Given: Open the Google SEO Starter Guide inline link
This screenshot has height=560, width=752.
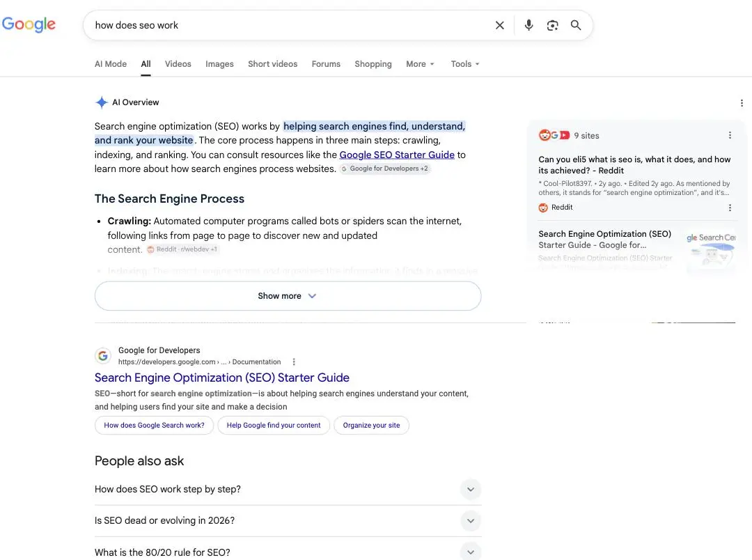Looking at the screenshot, I should coord(397,155).
